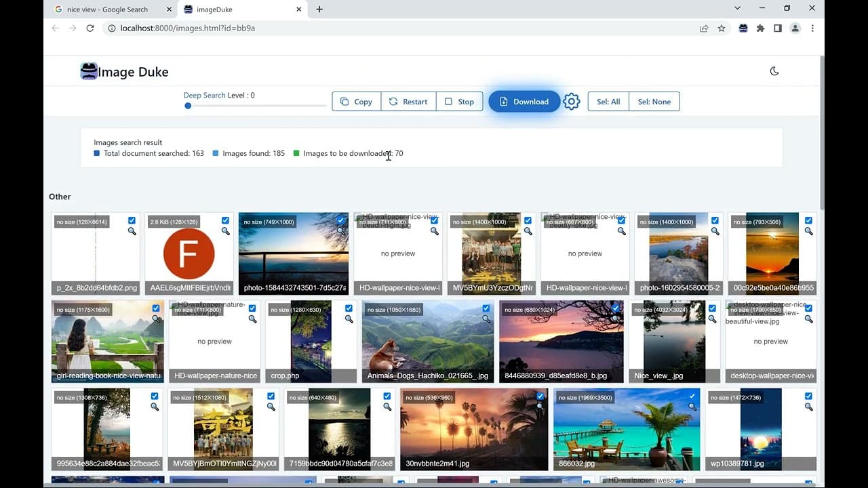
Task: Open the browser side panel icon
Action: tap(778, 28)
